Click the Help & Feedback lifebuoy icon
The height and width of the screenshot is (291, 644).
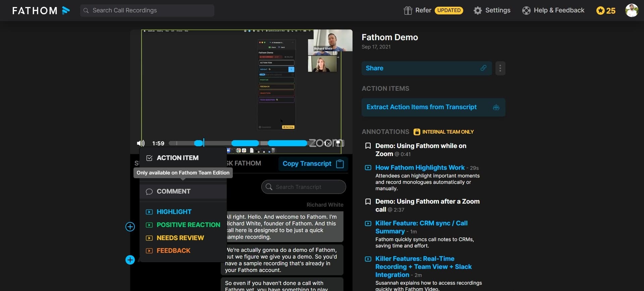point(526,10)
